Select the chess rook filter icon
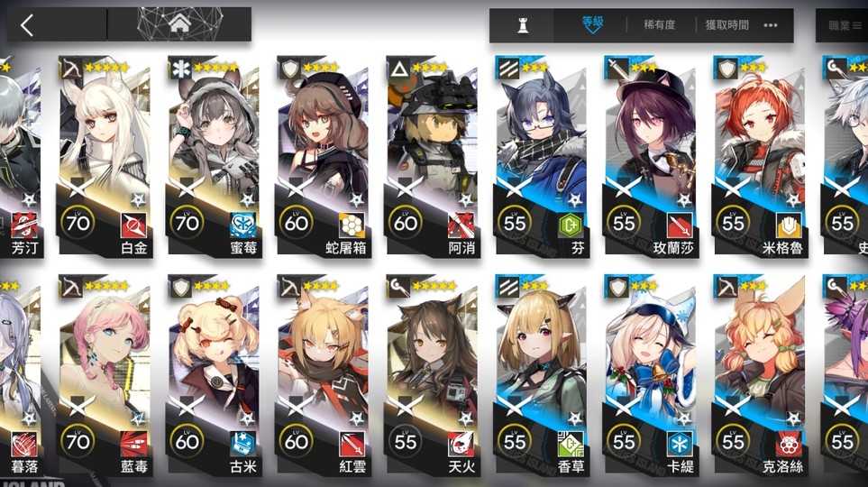Screen dimensions: 868x487 click(x=522, y=25)
